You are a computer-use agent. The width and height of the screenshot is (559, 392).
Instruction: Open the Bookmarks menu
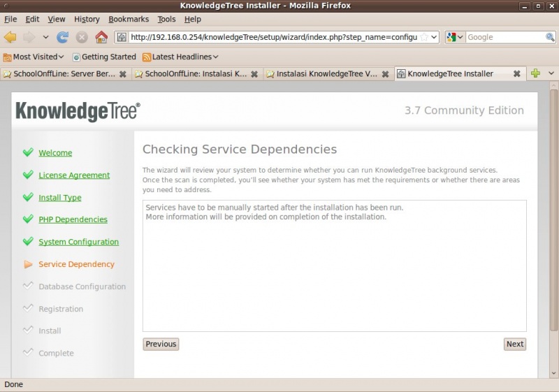click(x=129, y=19)
